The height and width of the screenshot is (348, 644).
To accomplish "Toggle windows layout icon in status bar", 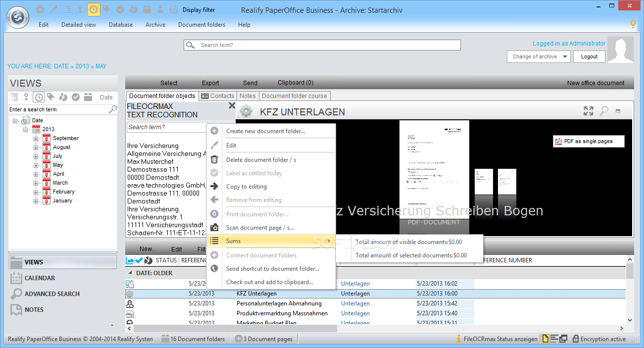I will click(563, 339).
